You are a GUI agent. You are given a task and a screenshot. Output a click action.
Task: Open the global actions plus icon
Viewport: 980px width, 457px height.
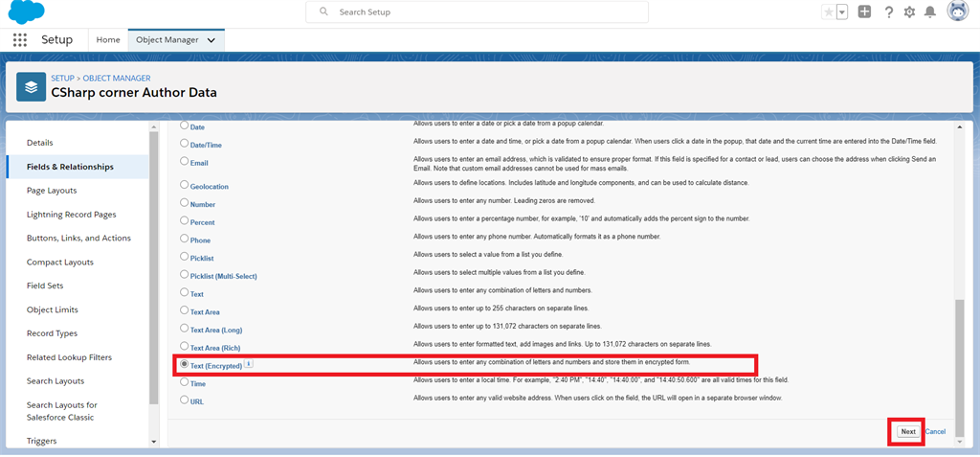click(x=864, y=11)
